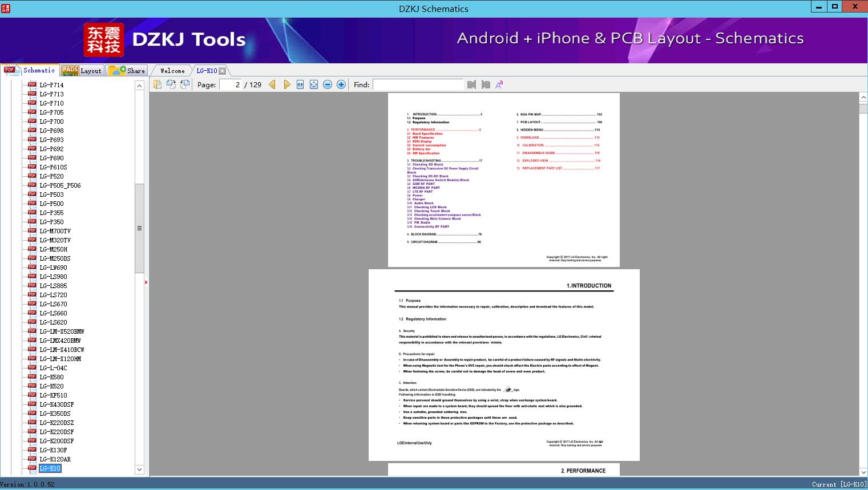868x490 pixels.
Task: Click the PDF icon beside LG-M700TV
Action: click(33, 230)
